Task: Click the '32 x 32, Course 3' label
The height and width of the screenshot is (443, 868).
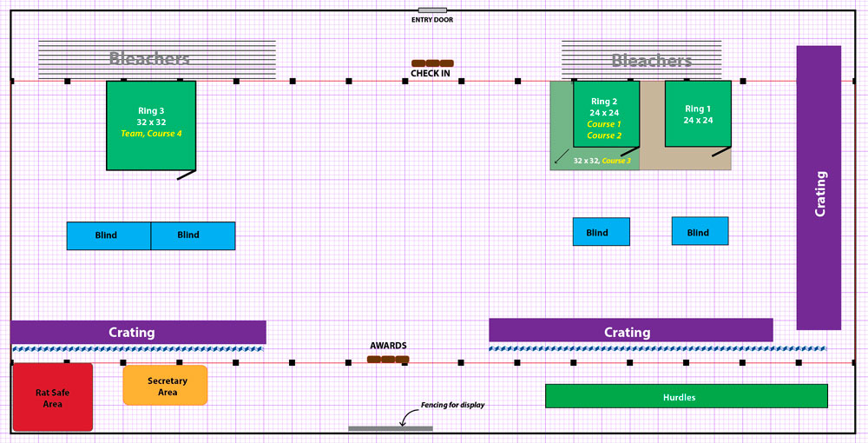Action: 602,161
